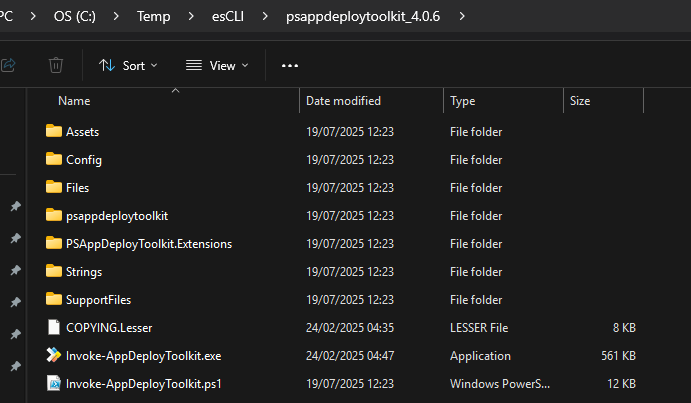The width and height of the screenshot is (691, 403).
Task: Click the Delete trash can icon
Action: [56, 65]
